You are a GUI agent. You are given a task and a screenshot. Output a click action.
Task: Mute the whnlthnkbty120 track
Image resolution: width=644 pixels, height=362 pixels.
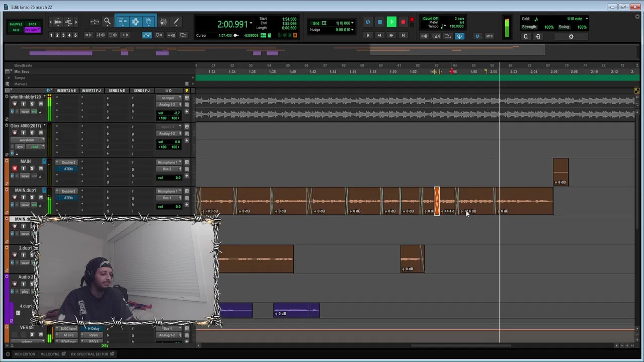click(41, 104)
